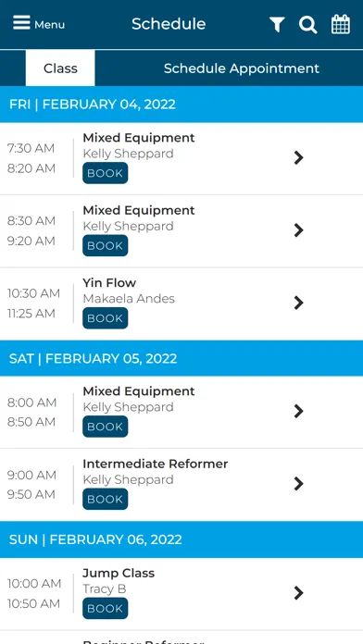Book Saturday 8:00 AM Mixed Equipment class
363x644 pixels.
coord(106,427)
